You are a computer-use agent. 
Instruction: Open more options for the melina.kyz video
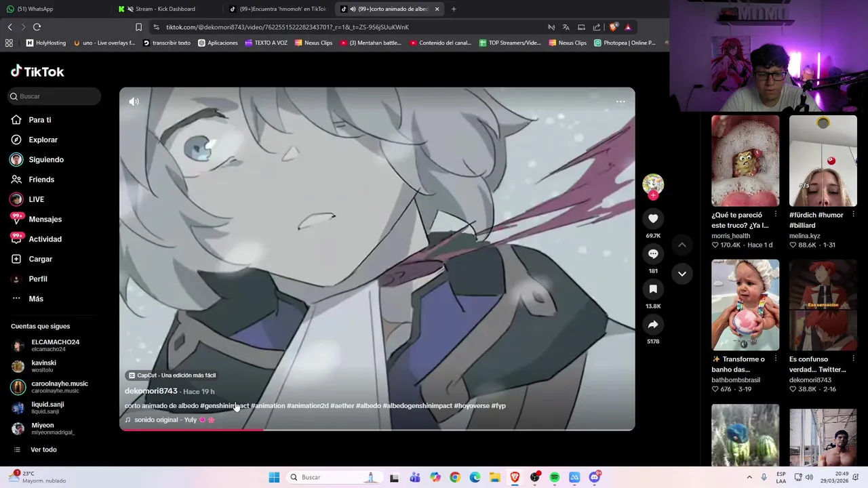pyautogui.click(x=853, y=215)
